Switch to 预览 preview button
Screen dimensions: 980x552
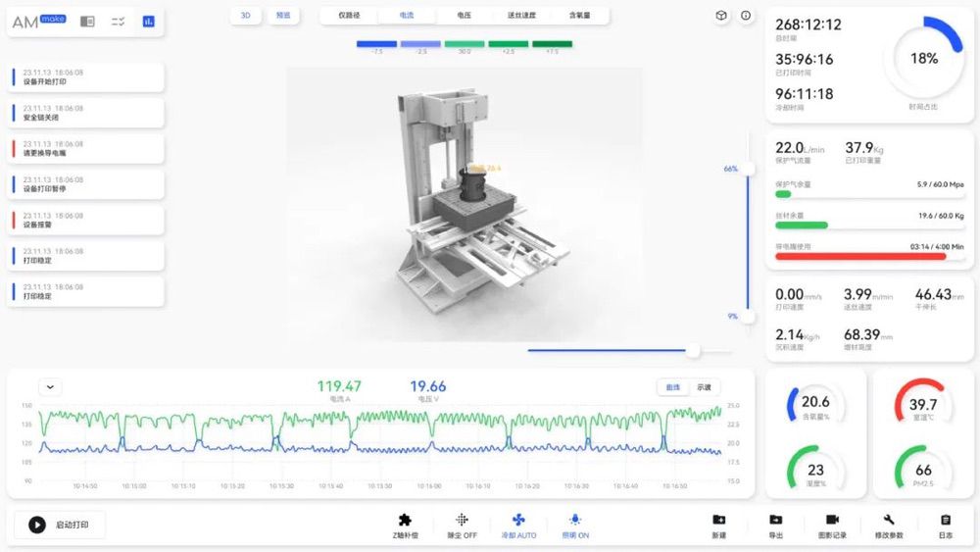283,16
